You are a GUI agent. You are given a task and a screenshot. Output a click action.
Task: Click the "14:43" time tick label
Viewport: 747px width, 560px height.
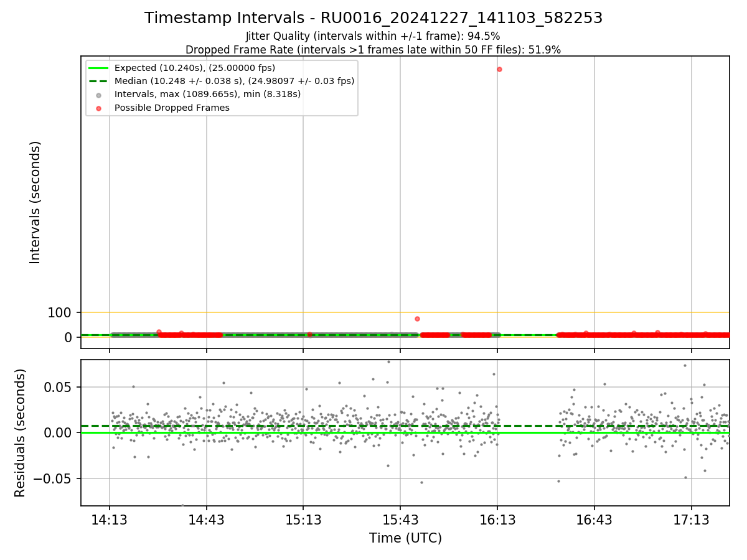click(x=207, y=520)
